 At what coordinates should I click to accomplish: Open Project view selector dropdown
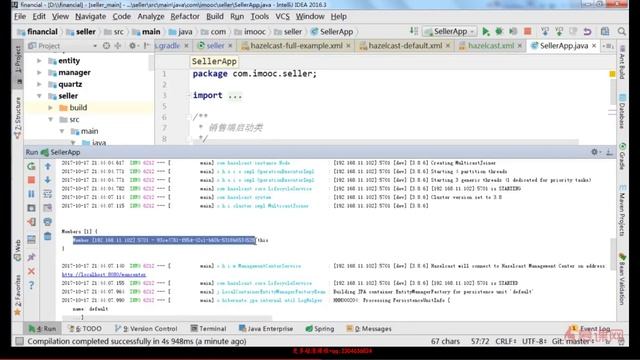(x=95, y=46)
